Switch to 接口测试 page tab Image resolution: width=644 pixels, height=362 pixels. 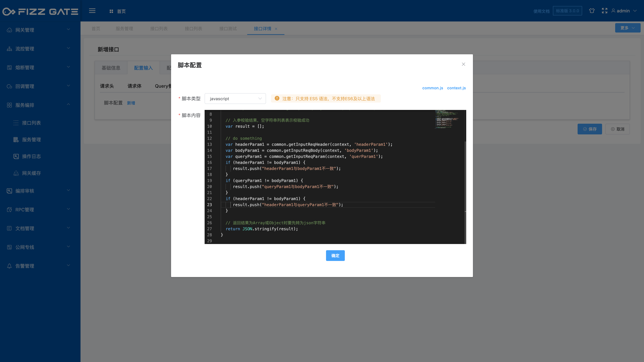228,29
